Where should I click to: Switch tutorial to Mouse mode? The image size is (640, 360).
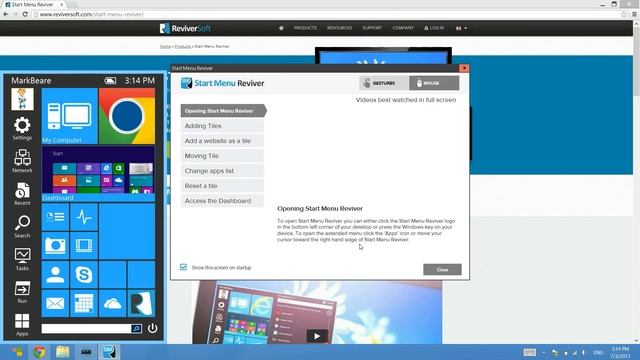(434, 83)
